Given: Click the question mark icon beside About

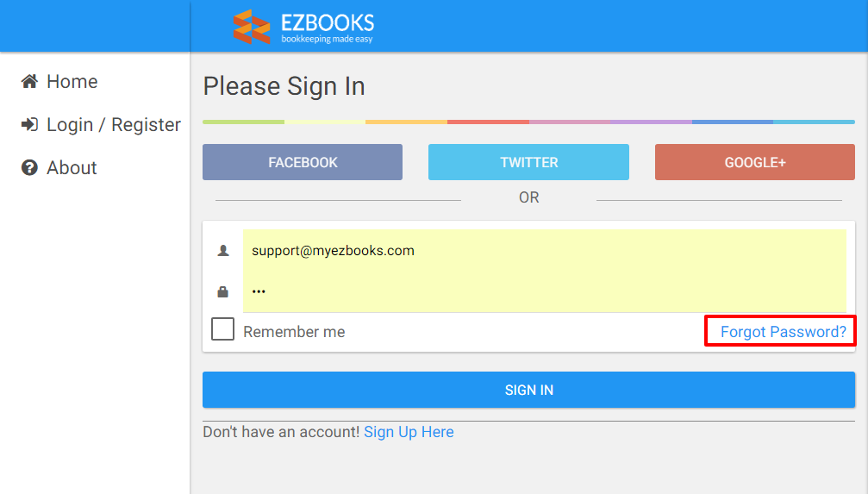Looking at the screenshot, I should pyautogui.click(x=30, y=168).
